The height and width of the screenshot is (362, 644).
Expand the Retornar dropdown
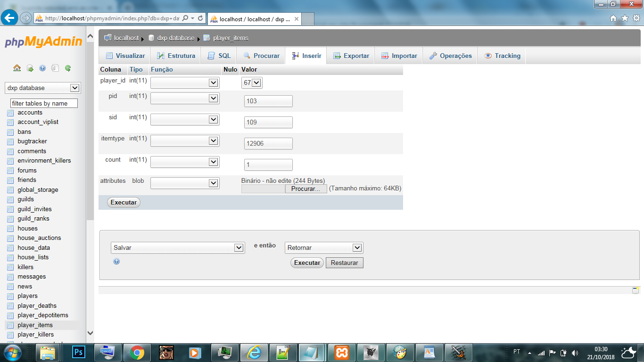point(324,247)
